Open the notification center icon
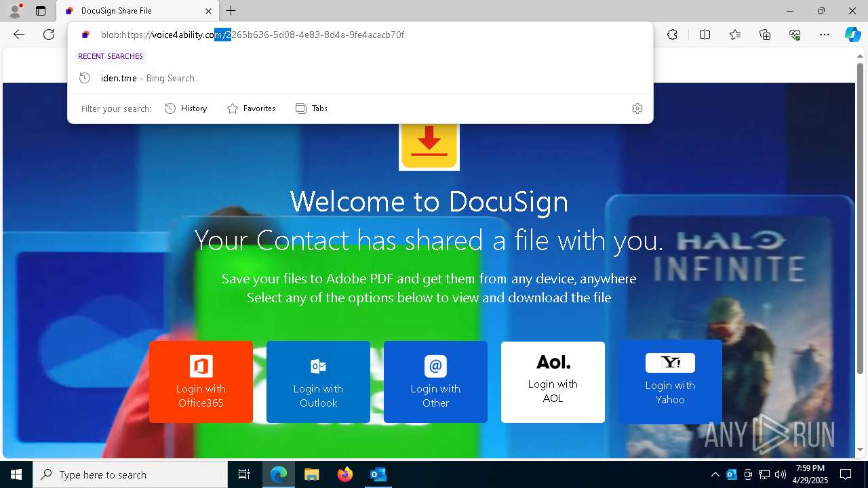This screenshot has width=868, height=488. point(846,474)
